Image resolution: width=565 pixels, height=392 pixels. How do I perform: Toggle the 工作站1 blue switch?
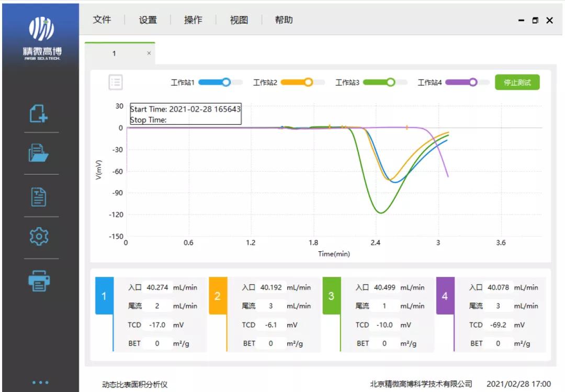pyautogui.click(x=220, y=82)
